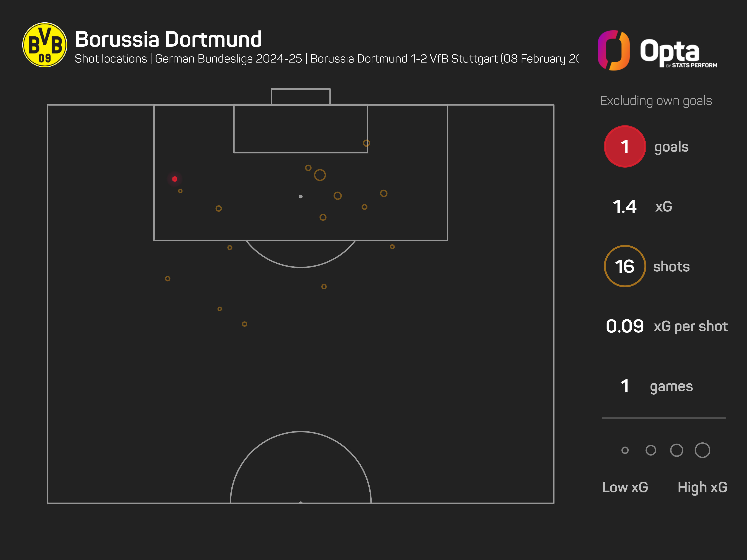Select the largest legend circle for high xG
Viewport: 747px width, 560px height.
(702, 450)
